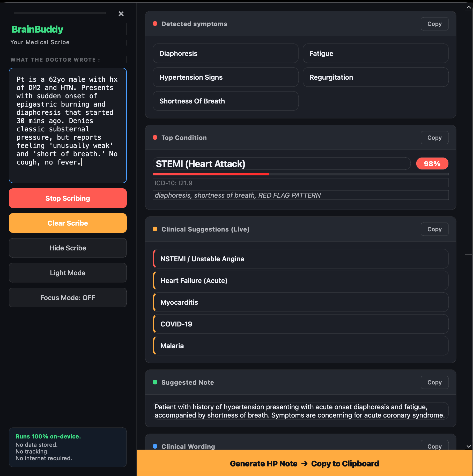Image resolution: width=473 pixels, height=476 pixels.
Task: Open the Malaria suggestion
Action: pos(300,346)
